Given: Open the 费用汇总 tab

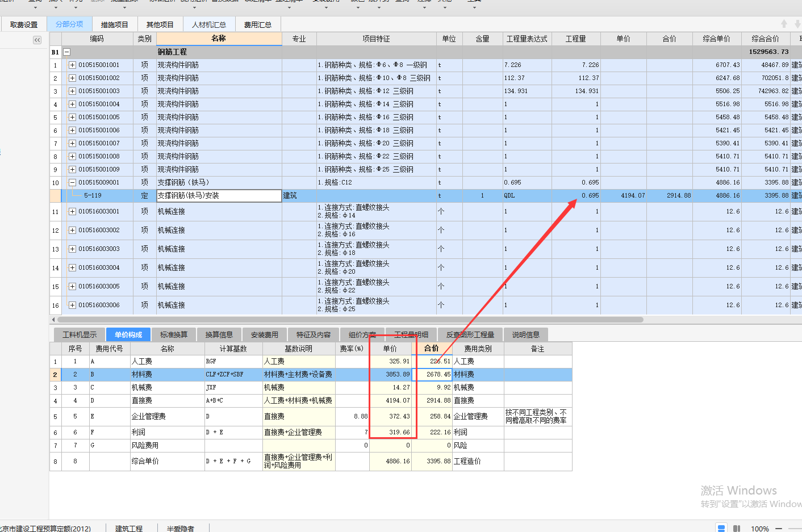Looking at the screenshot, I should [x=258, y=24].
